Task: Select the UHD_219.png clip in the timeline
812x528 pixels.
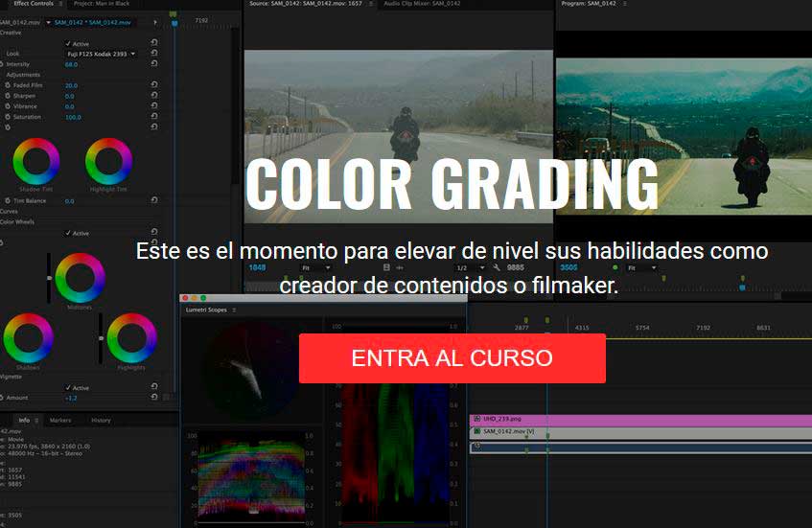Action: point(640,420)
